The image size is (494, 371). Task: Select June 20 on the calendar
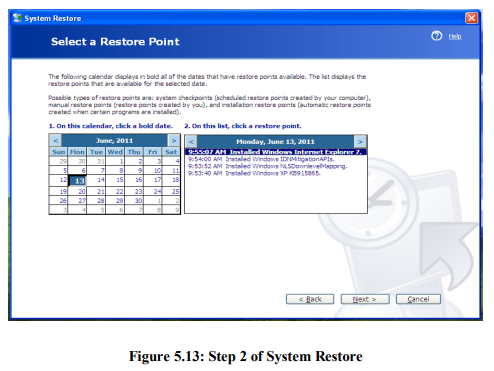(x=77, y=191)
